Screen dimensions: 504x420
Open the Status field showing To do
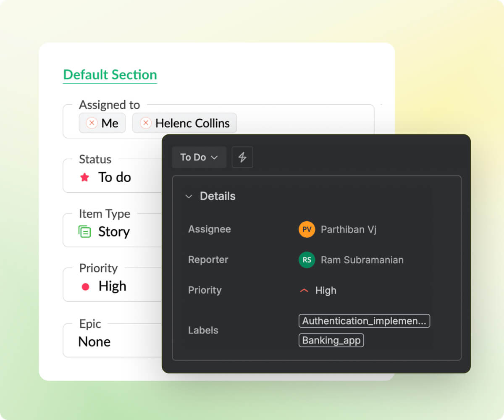click(x=114, y=177)
